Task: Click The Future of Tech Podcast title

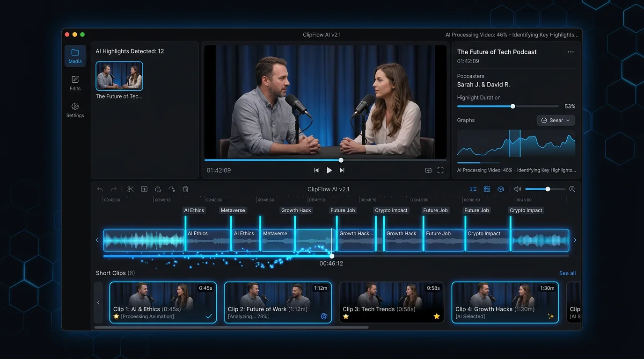Action: [x=497, y=52]
